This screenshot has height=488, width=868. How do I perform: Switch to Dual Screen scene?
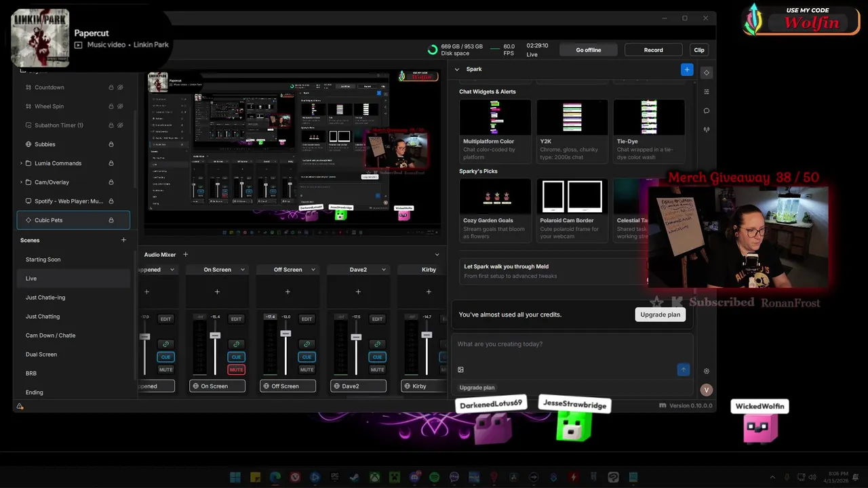coord(41,354)
